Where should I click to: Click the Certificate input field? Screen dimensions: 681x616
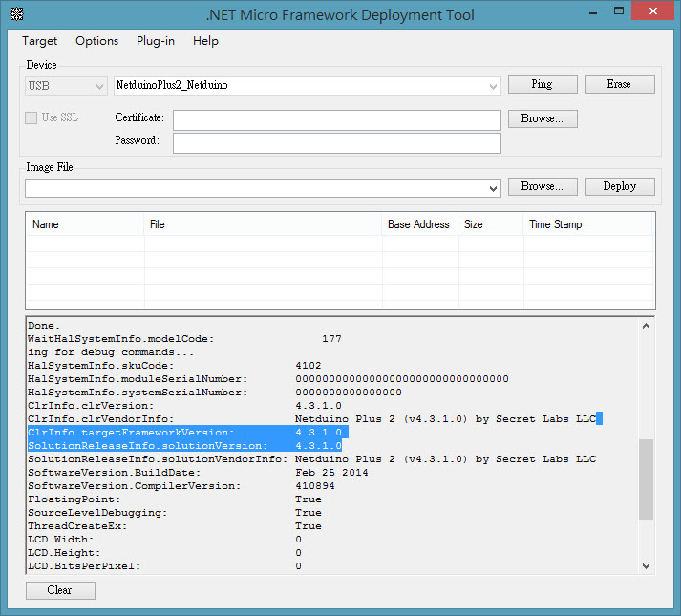[x=336, y=120]
